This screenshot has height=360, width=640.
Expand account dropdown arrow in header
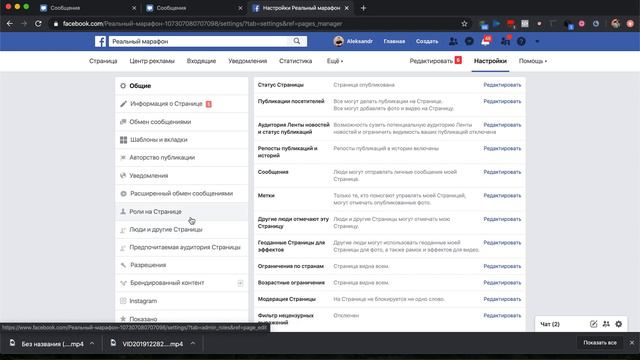537,41
